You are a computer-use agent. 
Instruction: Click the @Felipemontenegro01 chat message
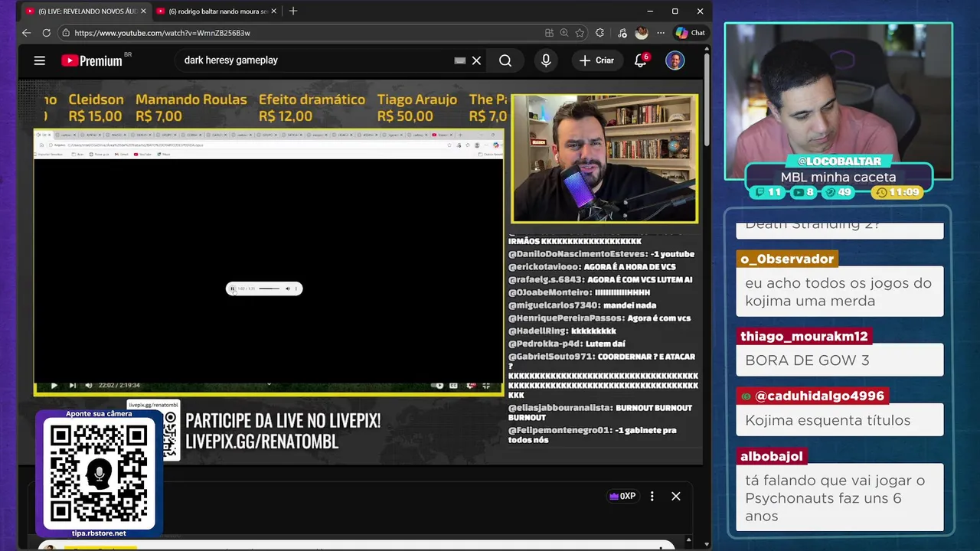pos(593,435)
